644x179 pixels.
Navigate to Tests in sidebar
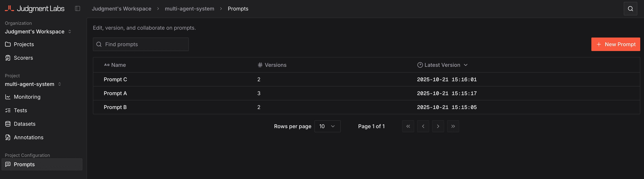[x=20, y=110]
